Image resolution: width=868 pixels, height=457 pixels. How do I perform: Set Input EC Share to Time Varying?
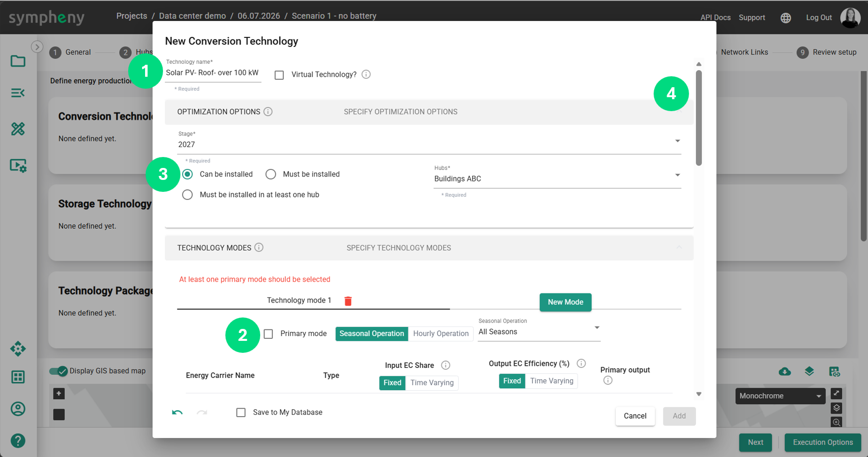point(432,383)
